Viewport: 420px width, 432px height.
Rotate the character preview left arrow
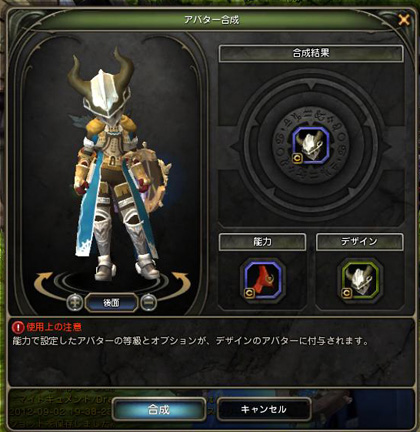43,283
